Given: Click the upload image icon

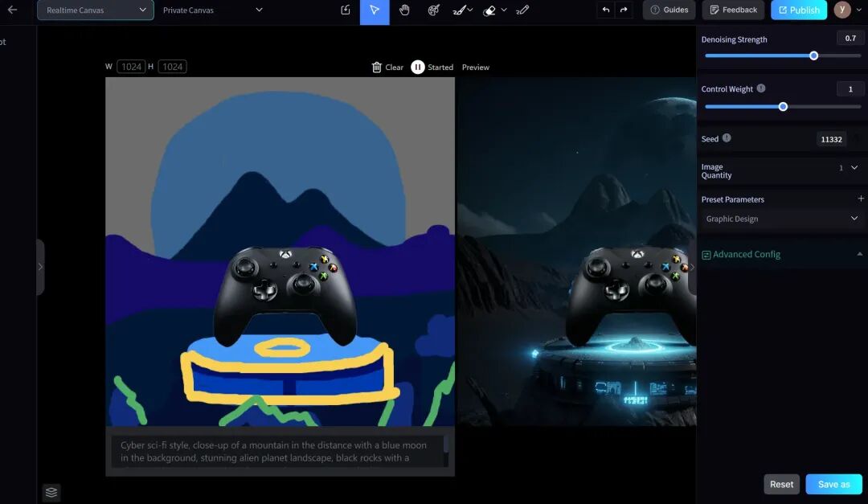Looking at the screenshot, I should 346,10.
